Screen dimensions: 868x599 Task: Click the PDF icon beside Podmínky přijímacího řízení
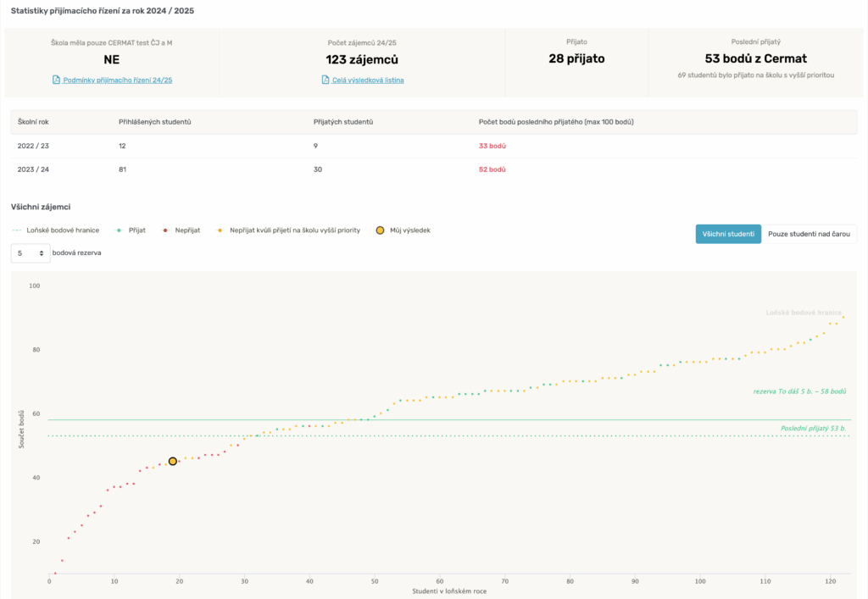[x=56, y=80]
